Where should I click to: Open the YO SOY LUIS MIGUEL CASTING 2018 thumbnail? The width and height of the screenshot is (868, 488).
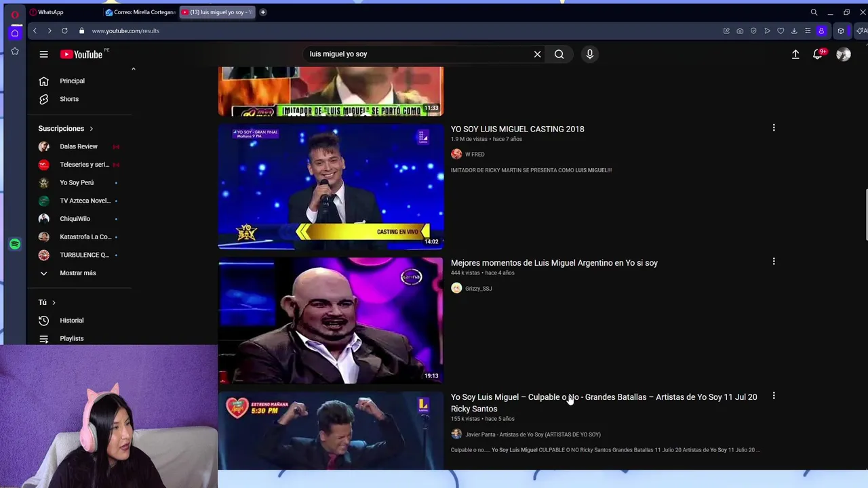pos(331,186)
